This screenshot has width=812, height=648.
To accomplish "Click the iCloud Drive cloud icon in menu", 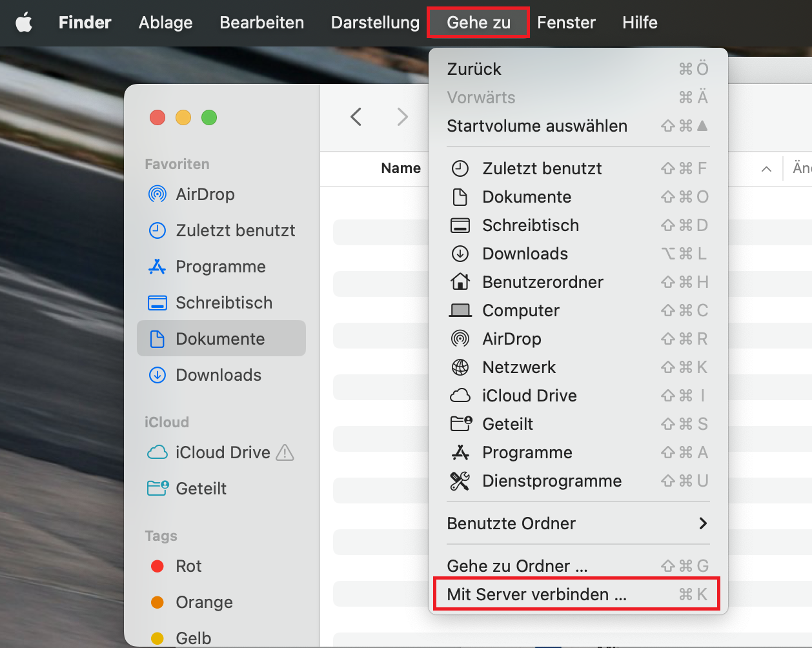I will tap(460, 396).
